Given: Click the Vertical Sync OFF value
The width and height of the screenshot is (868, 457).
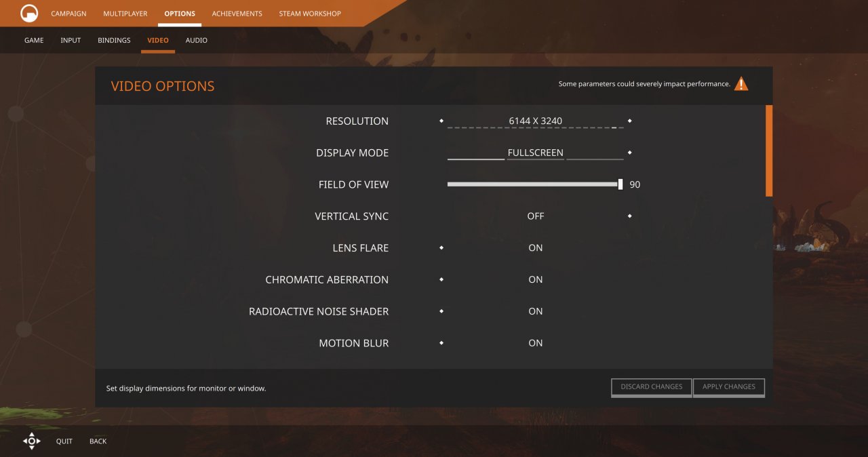Looking at the screenshot, I should point(536,216).
